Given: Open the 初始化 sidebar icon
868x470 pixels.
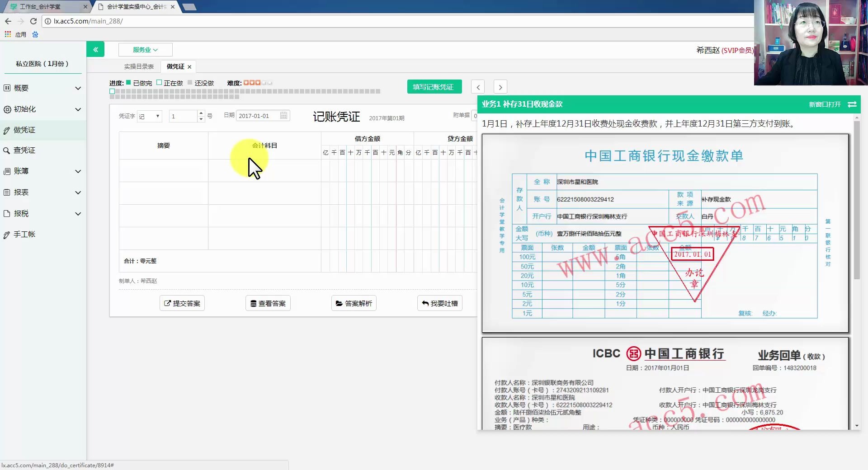Looking at the screenshot, I should (7, 109).
